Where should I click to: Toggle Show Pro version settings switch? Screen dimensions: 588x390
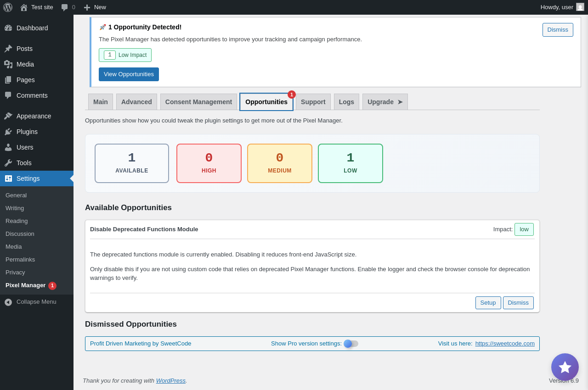point(351,344)
